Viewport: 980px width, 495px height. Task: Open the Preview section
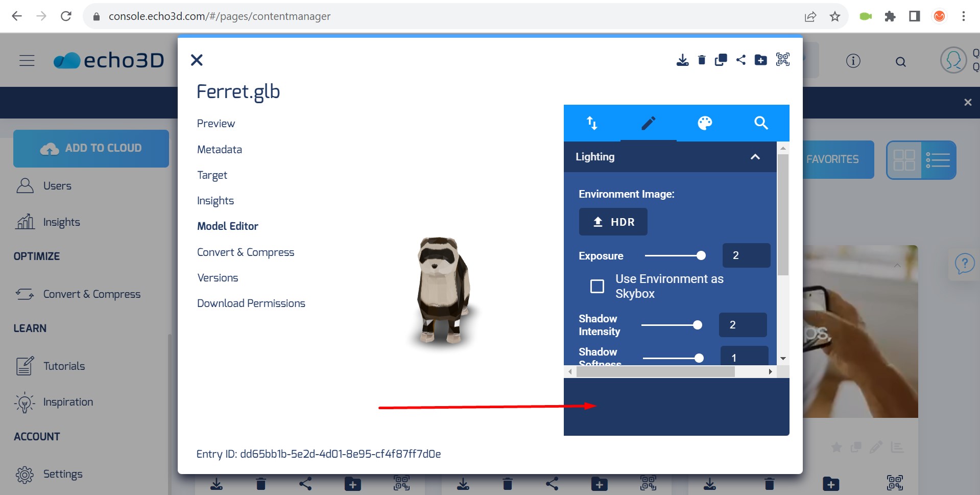[216, 124]
